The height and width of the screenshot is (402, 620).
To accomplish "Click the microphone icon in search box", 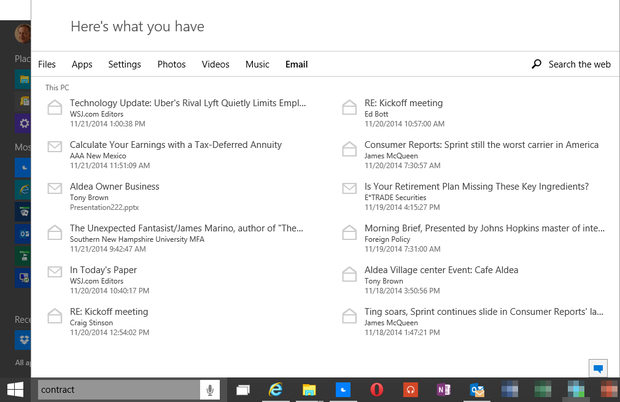I will [x=211, y=389].
